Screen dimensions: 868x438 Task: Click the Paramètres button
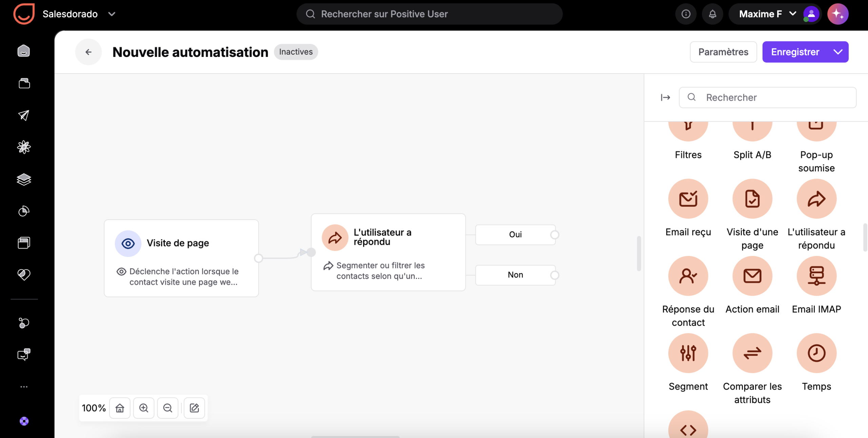click(723, 52)
